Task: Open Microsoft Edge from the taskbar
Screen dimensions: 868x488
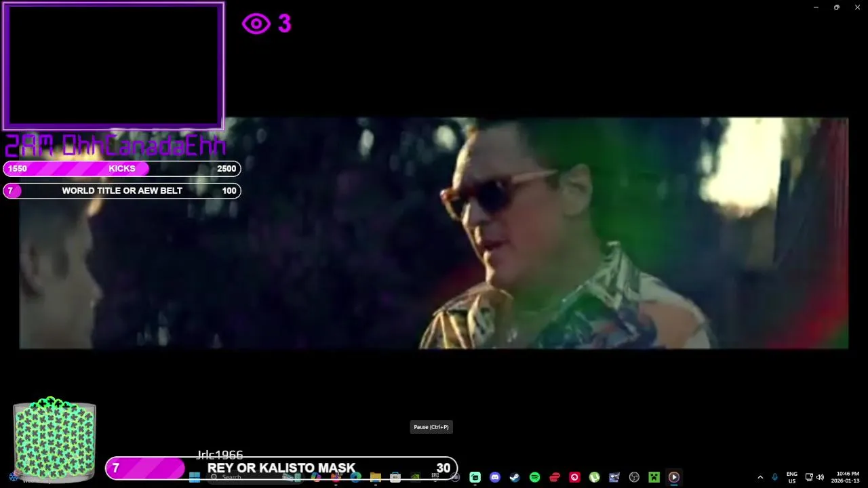Action: coord(355,477)
